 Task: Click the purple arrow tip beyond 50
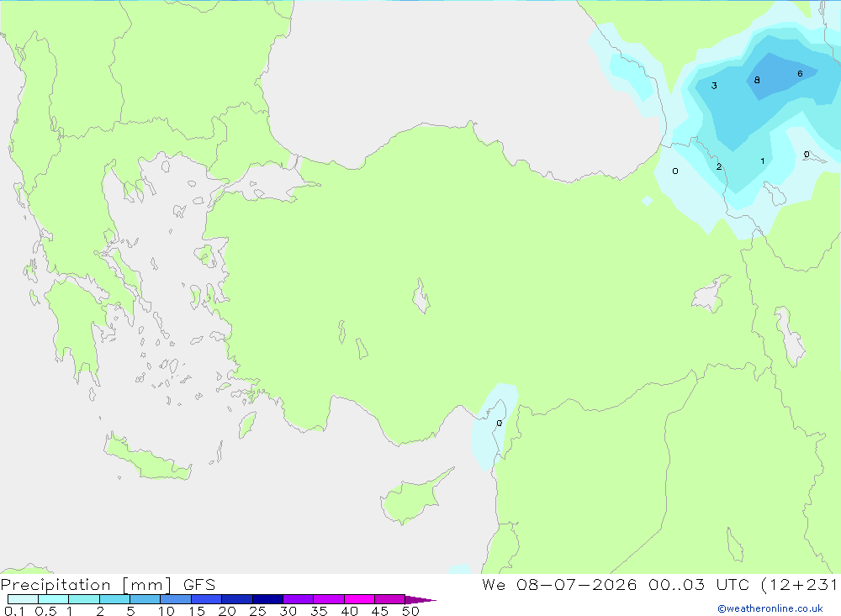point(420,599)
